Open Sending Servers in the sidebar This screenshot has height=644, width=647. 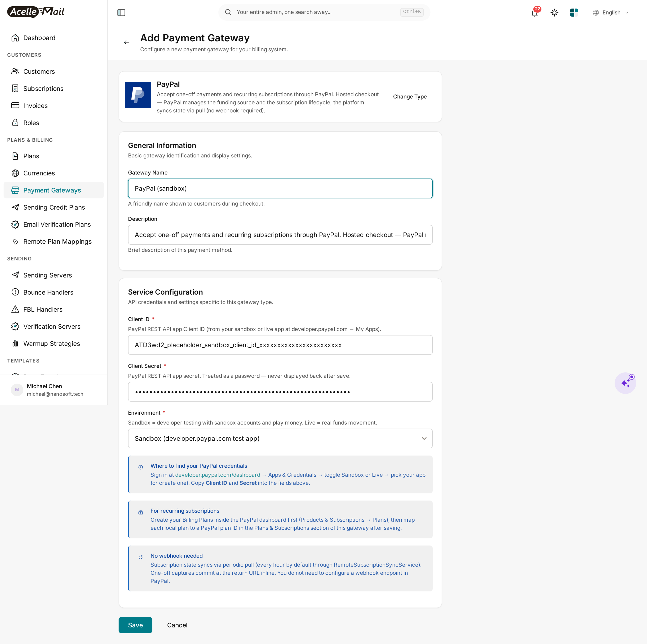click(54, 275)
